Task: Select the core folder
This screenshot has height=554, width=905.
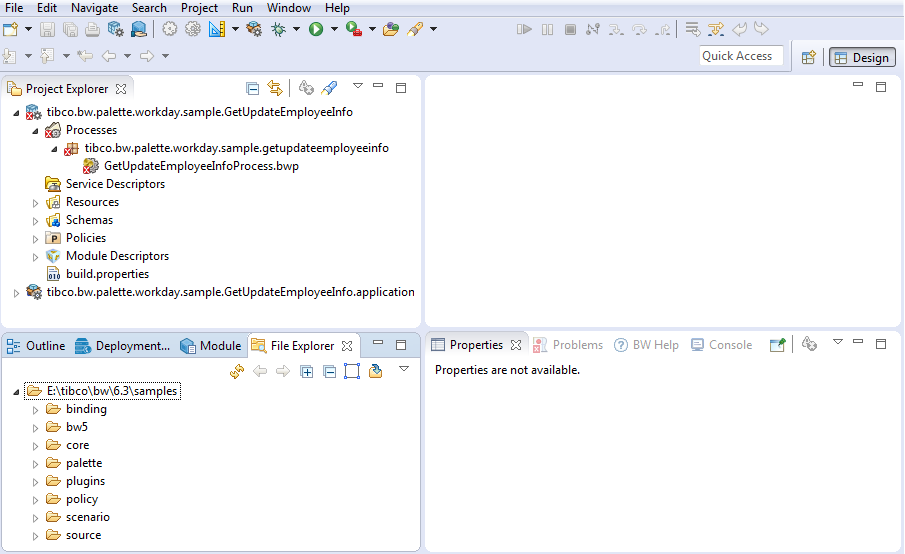Action: [77, 446]
